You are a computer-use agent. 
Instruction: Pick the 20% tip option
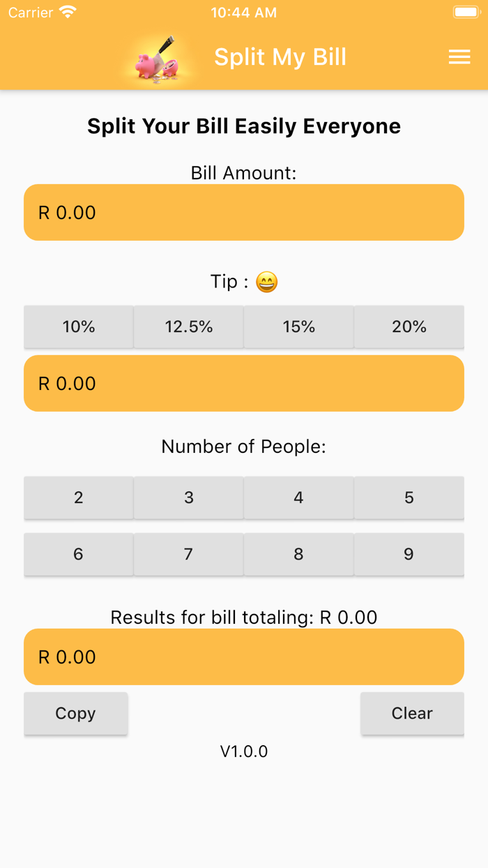point(409,327)
